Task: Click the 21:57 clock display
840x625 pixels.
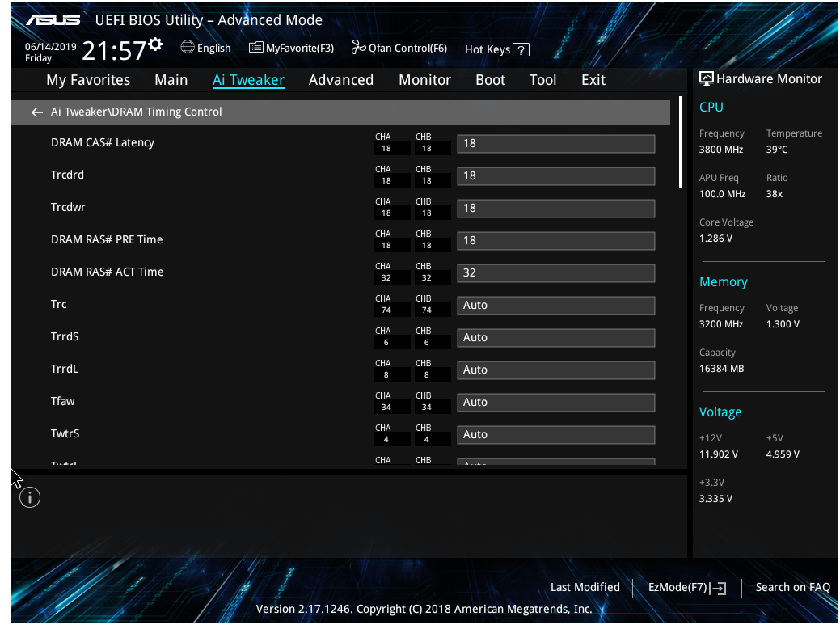Action: tap(113, 51)
